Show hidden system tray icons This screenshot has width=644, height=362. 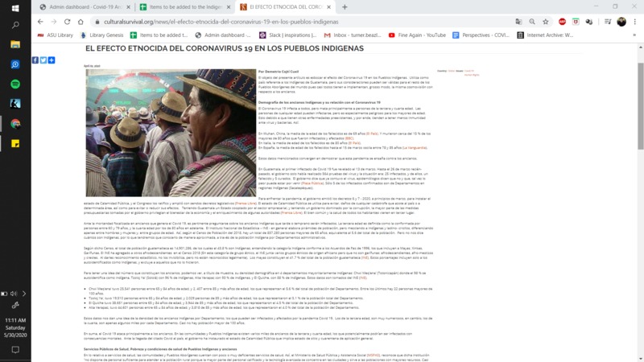coord(24,294)
